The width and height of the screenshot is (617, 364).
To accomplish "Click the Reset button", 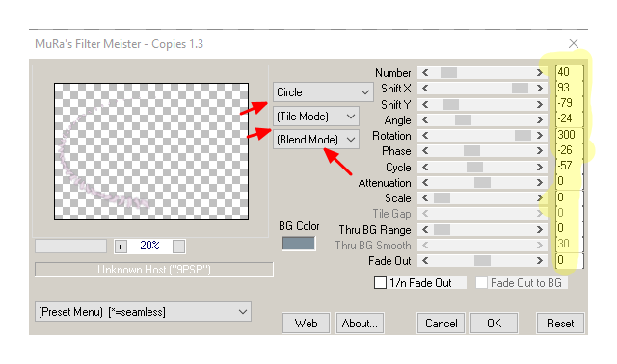I will [x=560, y=324].
